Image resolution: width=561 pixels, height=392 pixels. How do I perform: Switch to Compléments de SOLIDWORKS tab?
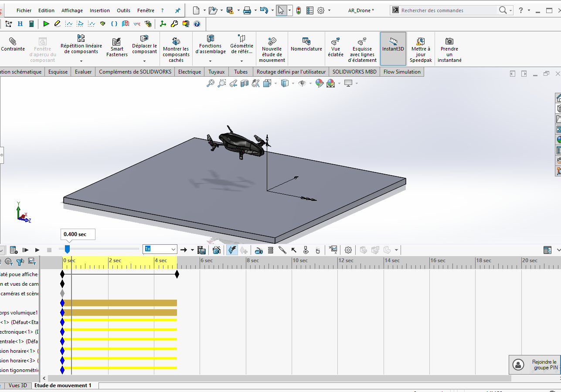pyautogui.click(x=135, y=72)
